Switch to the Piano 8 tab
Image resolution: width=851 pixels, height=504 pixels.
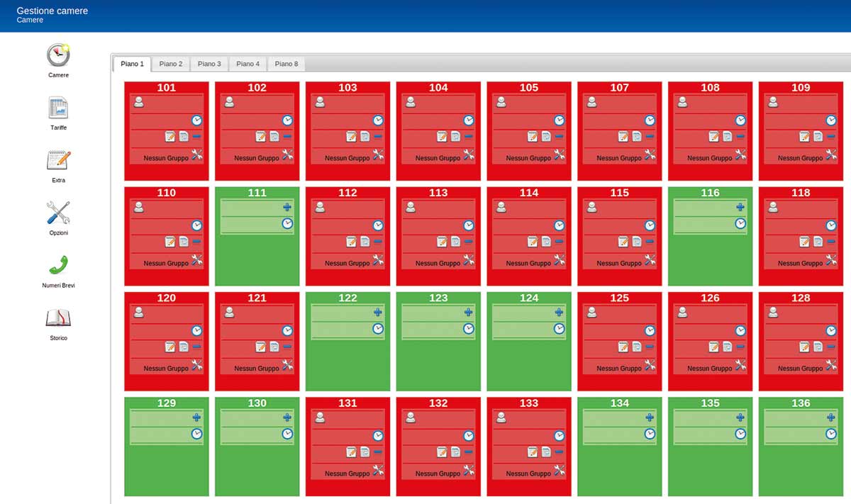pos(287,64)
